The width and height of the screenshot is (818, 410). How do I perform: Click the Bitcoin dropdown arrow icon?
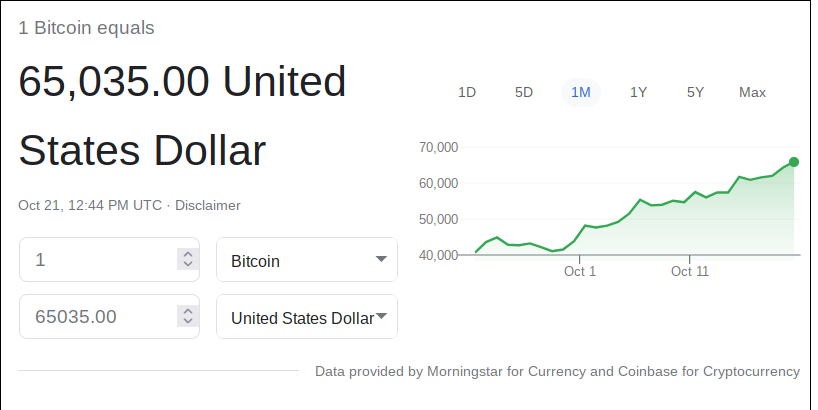tap(381, 259)
